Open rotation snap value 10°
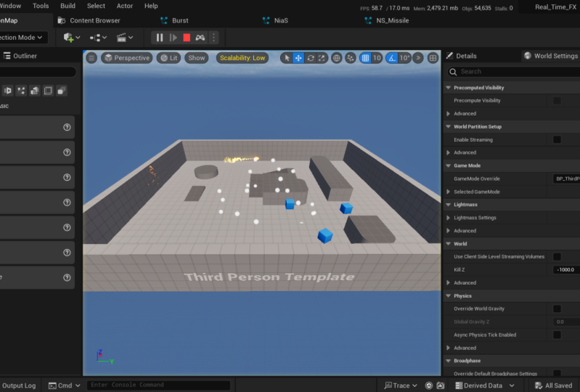 pos(404,57)
